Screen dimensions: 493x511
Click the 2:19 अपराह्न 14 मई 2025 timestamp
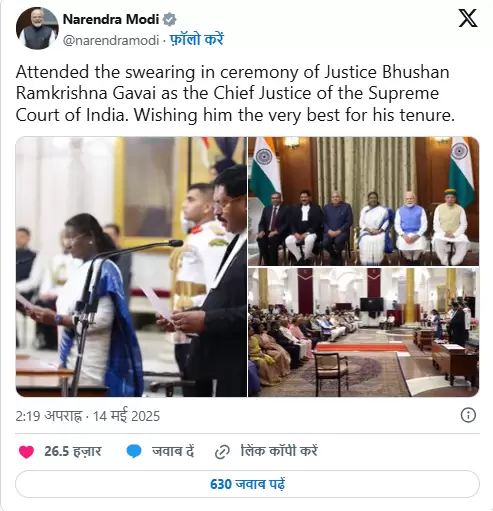(88, 416)
